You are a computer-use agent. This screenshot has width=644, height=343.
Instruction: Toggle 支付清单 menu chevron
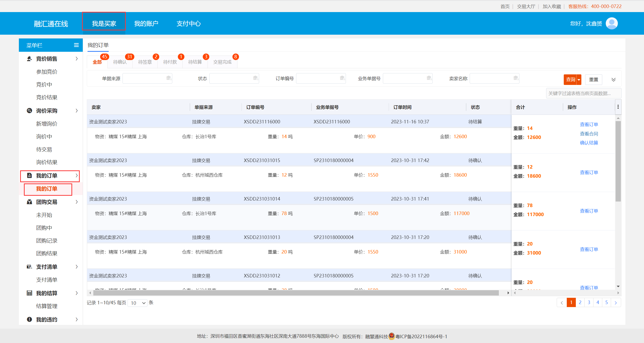click(x=77, y=267)
